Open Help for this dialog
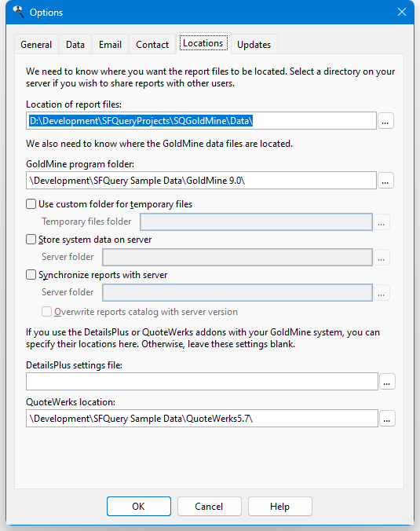This screenshot has height=531, width=420. click(x=280, y=507)
